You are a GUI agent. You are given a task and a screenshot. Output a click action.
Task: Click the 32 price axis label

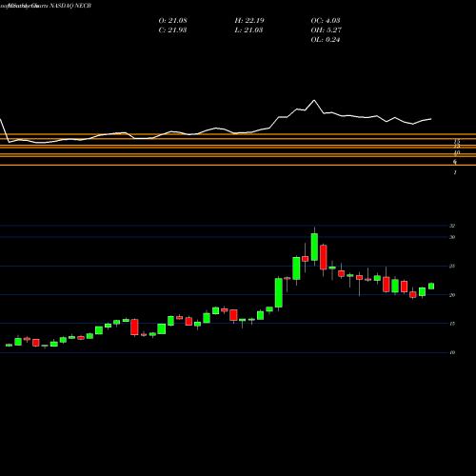click(452, 226)
